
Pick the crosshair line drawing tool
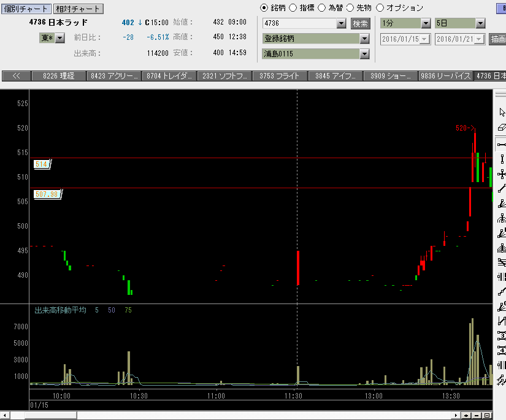(x=502, y=174)
